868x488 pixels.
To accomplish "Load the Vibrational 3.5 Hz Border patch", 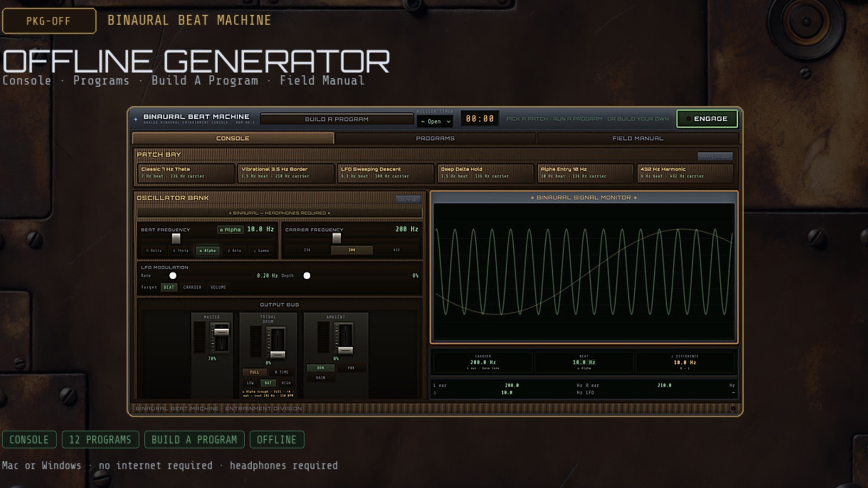I will pos(285,173).
